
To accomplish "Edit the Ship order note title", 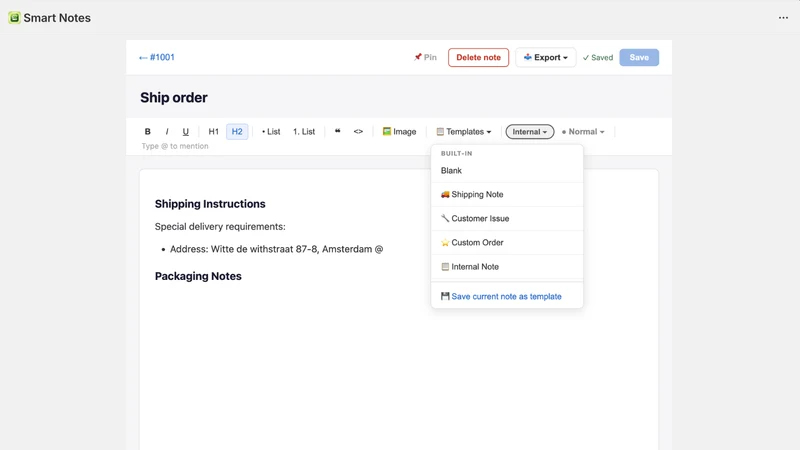I will tap(173, 97).
